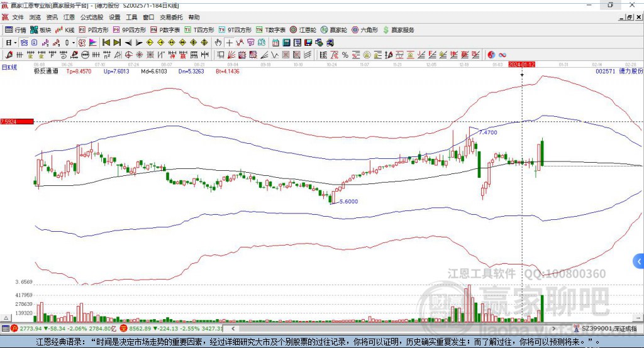644x348 pixels.
Task: Open the 交易委托 menu
Action: (x=171, y=17)
